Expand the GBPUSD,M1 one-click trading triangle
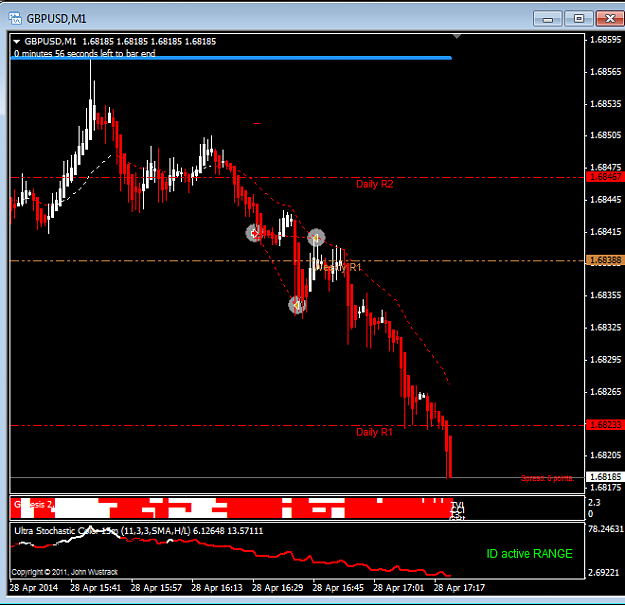 tap(16, 41)
